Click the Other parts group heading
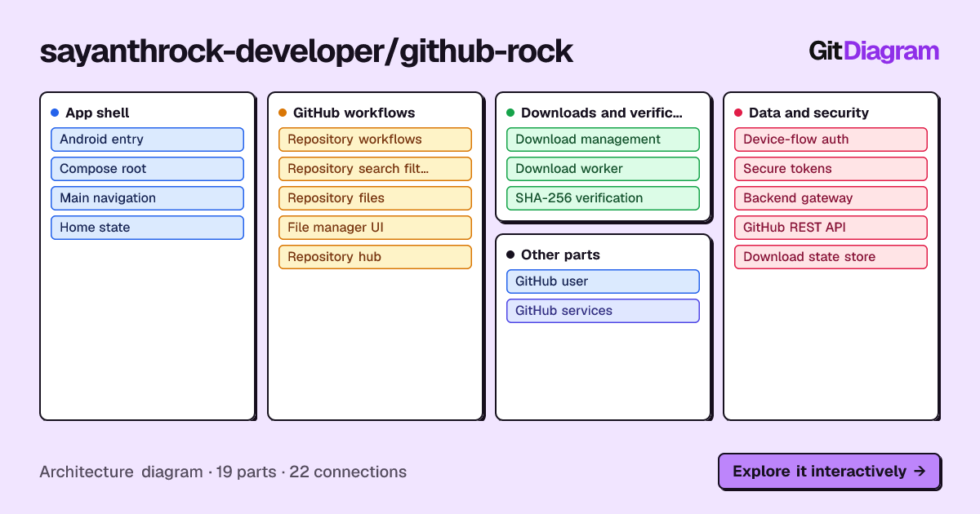Screen dimensions: 980x514 pos(560,255)
